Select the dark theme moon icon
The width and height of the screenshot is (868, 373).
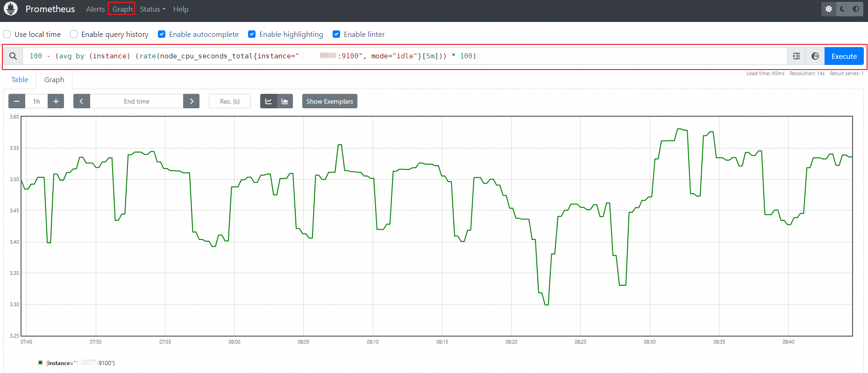(842, 9)
